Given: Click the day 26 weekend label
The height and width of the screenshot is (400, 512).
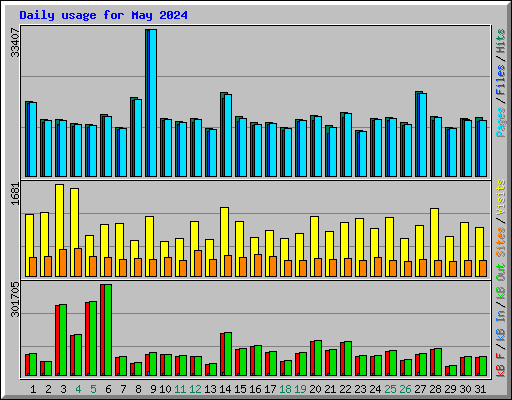Looking at the screenshot, I should [405, 389].
